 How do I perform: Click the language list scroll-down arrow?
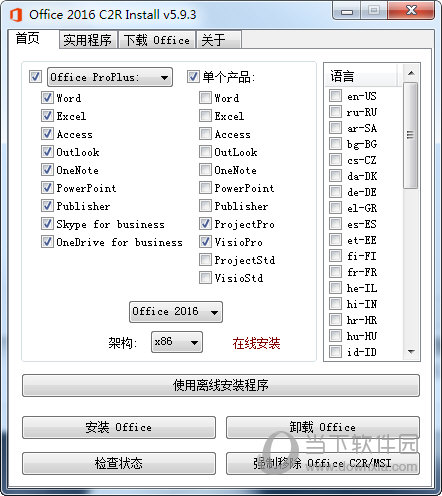pyautogui.click(x=411, y=351)
